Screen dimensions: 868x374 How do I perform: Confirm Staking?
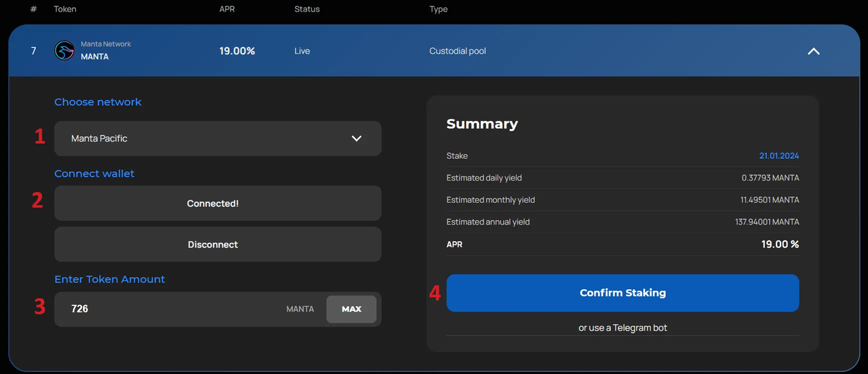pos(623,293)
